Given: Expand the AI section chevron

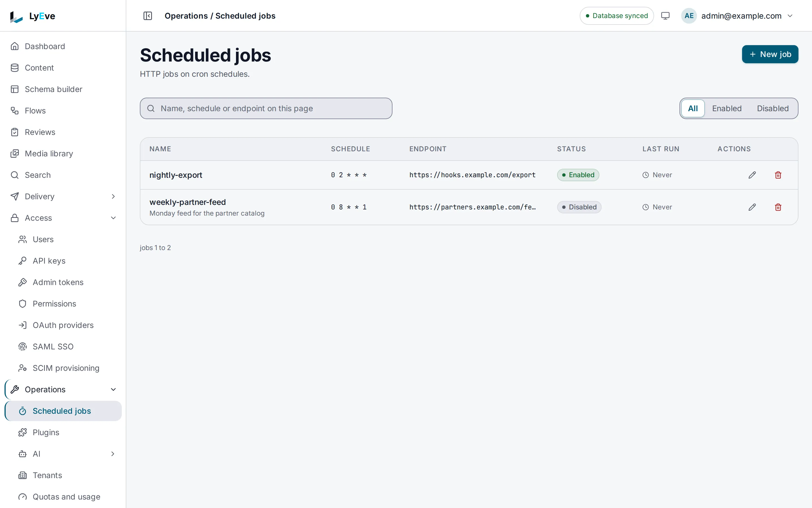Looking at the screenshot, I should point(113,454).
